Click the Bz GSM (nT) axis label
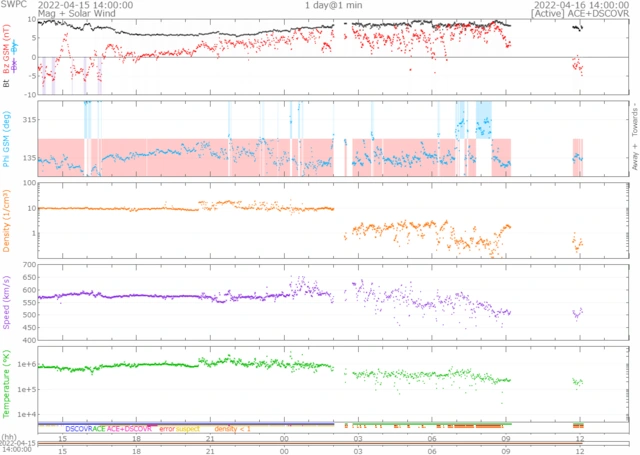This screenshot has height=455, width=640. click(x=6, y=52)
